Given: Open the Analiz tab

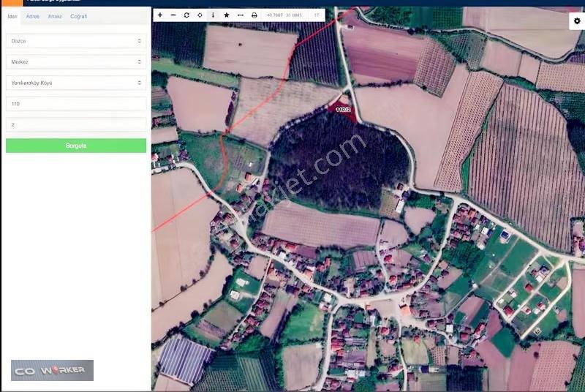Looking at the screenshot, I should pos(55,16).
